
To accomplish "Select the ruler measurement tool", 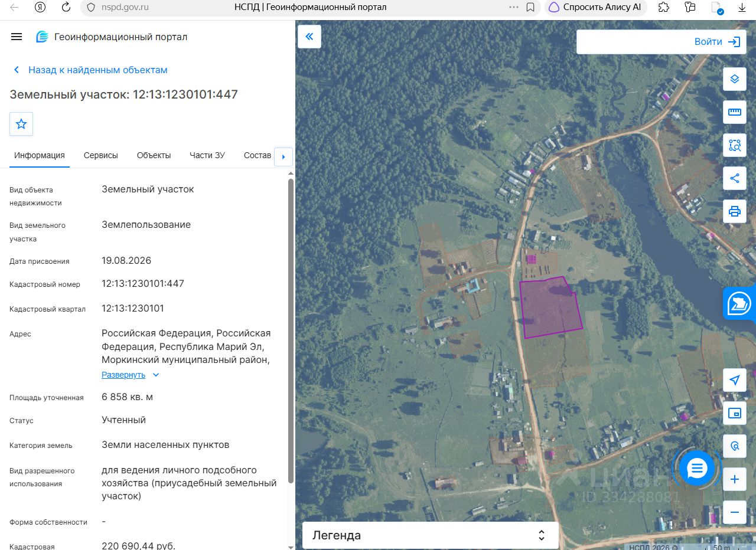I will click(x=735, y=112).
